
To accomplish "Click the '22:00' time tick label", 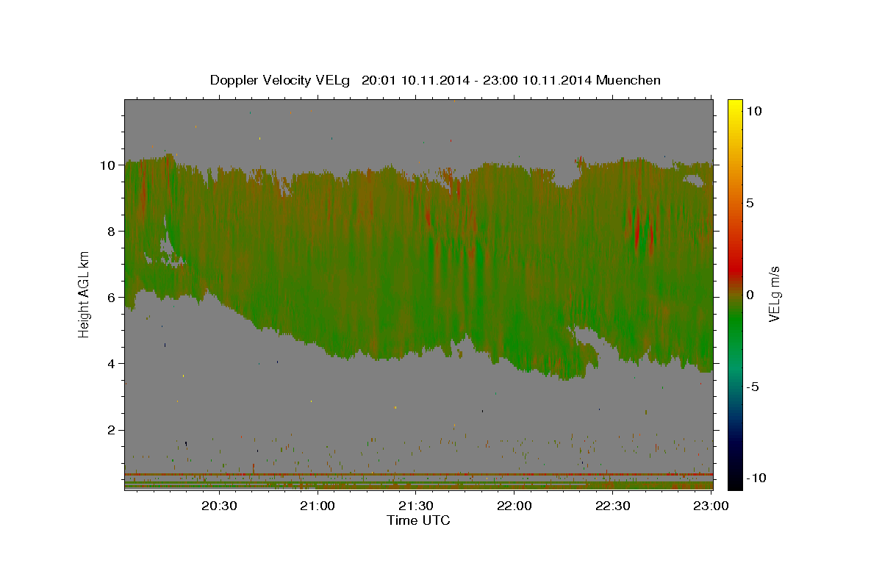I will coord(514,506).
